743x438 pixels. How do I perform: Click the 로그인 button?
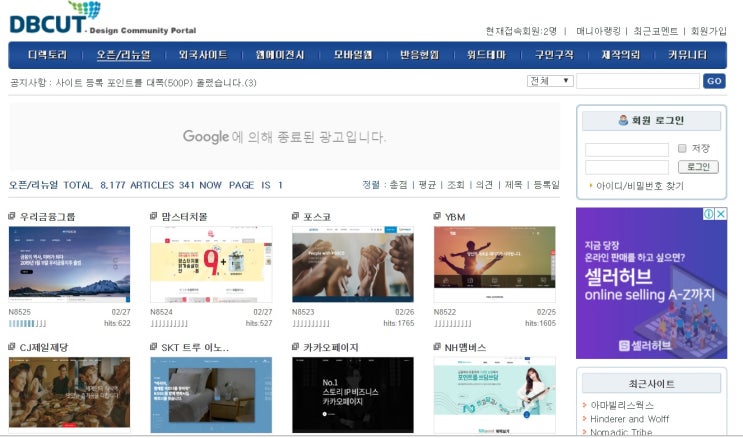(x=698, y=167)
